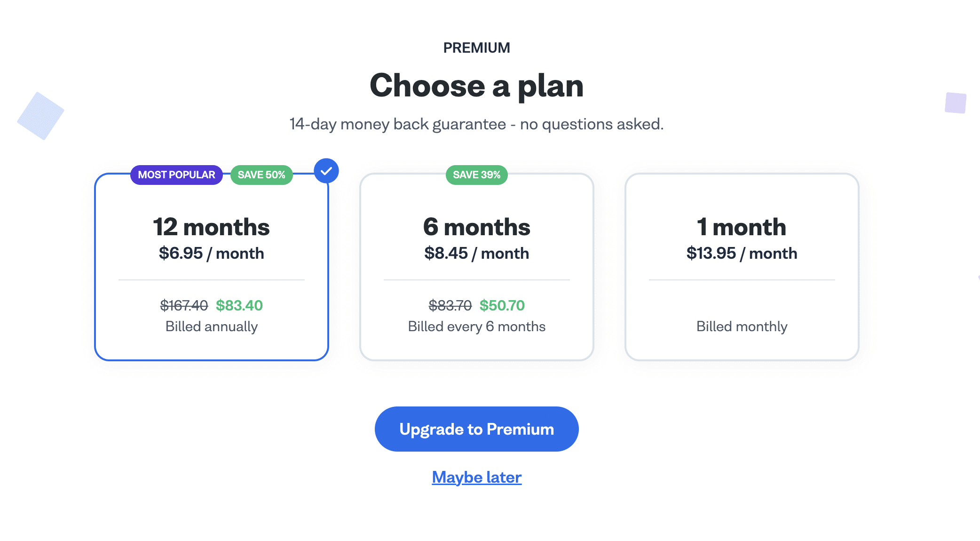
Task: Click the SAVE 50% badge
Action: [x=261, y=175]
